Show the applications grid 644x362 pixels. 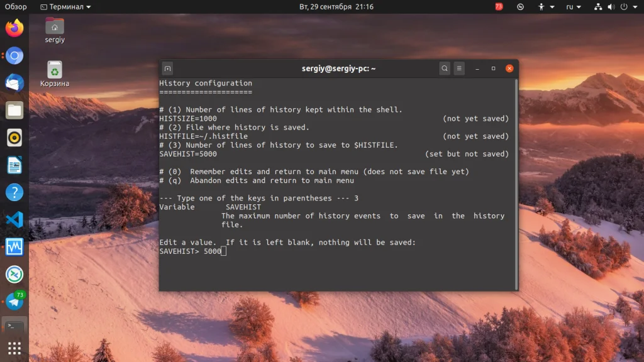click(14, 348)
